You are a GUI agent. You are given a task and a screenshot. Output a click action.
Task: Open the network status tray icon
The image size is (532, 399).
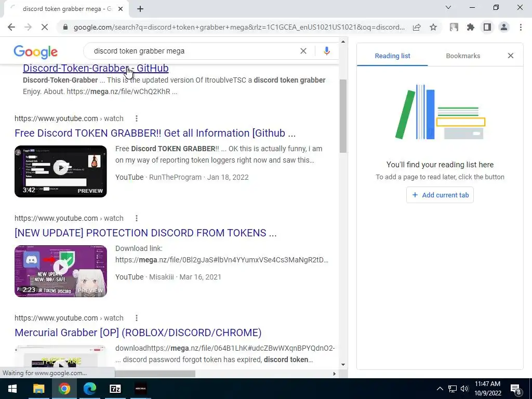tap(453, 389)
